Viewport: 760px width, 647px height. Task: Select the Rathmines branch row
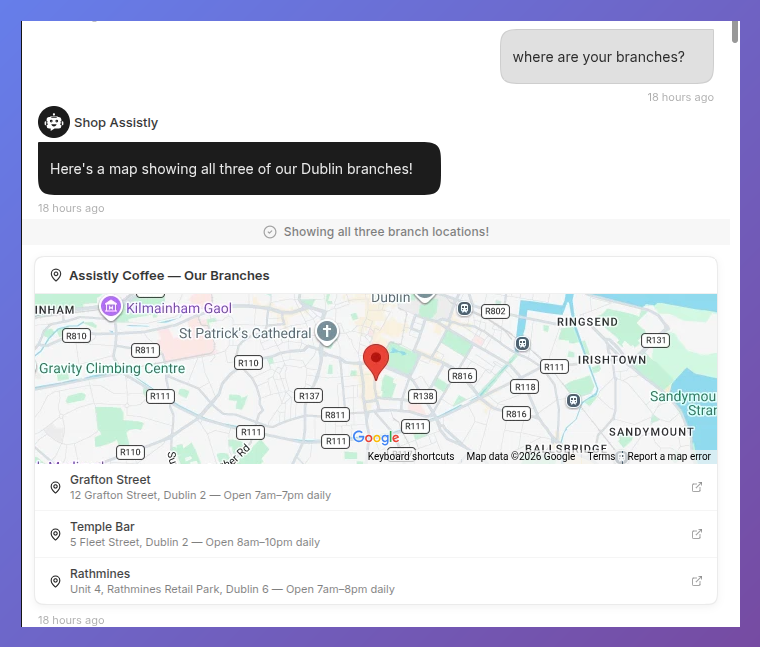click(376, 581)
